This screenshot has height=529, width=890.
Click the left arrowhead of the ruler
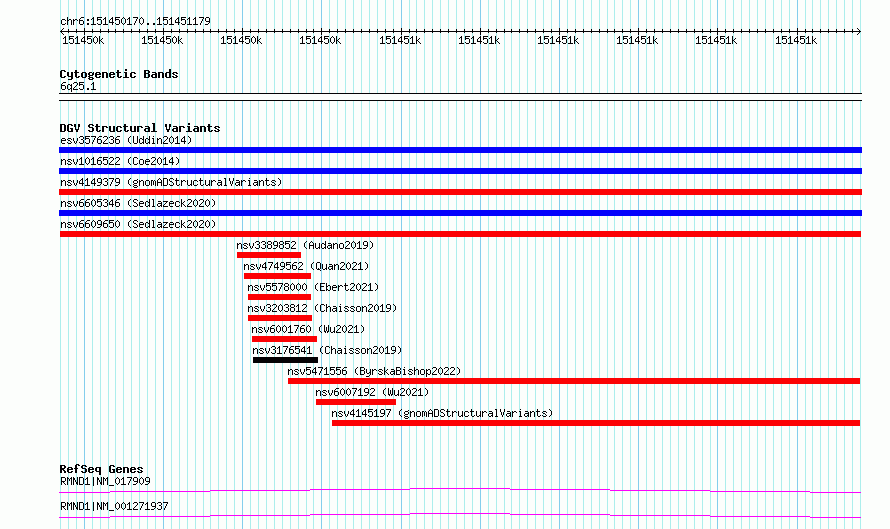(62, 32)
